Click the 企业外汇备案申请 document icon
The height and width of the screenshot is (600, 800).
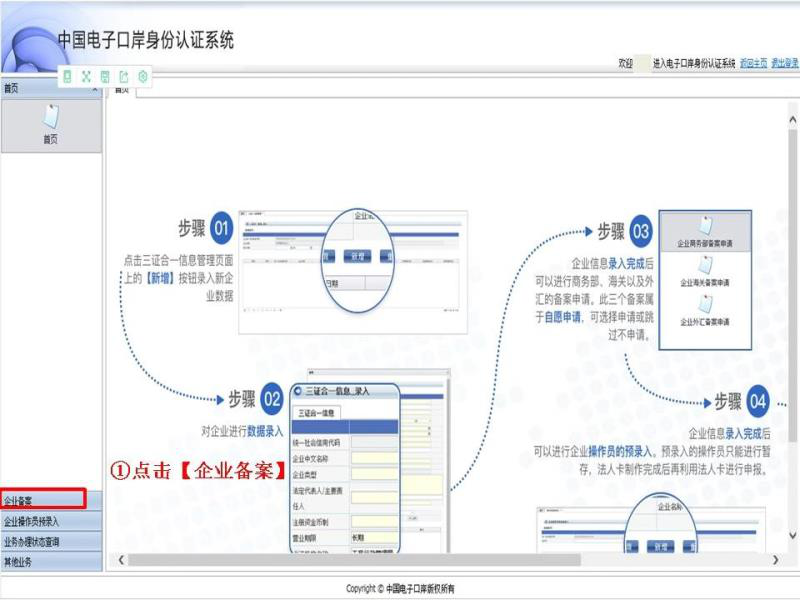pos(705,304)
